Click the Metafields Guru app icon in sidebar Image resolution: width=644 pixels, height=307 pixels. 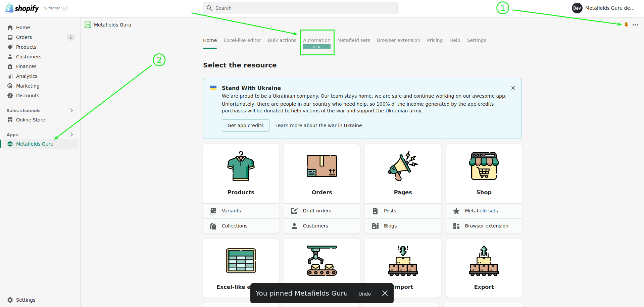(10, 144)
